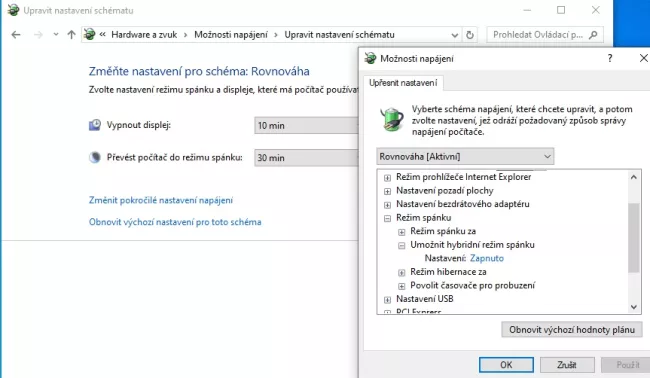Click the moon icon beside sleep setting

(x=95, y=158)
